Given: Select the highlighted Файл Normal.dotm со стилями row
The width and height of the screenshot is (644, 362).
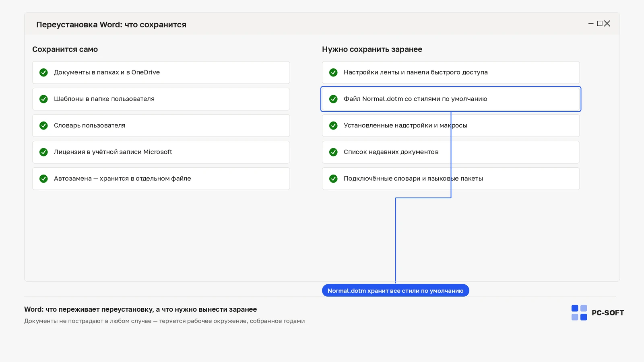Looking at the screenshot, I should coord(451,99).
